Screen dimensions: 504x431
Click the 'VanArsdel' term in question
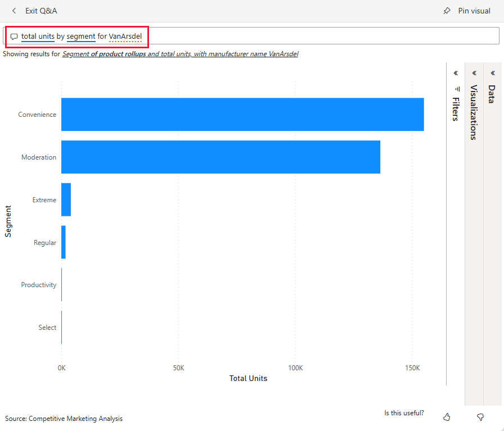pos(125,37)
